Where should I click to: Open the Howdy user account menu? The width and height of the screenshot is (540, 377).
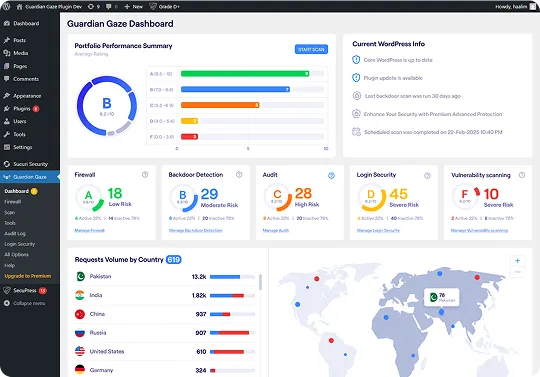tap(515, 7)
